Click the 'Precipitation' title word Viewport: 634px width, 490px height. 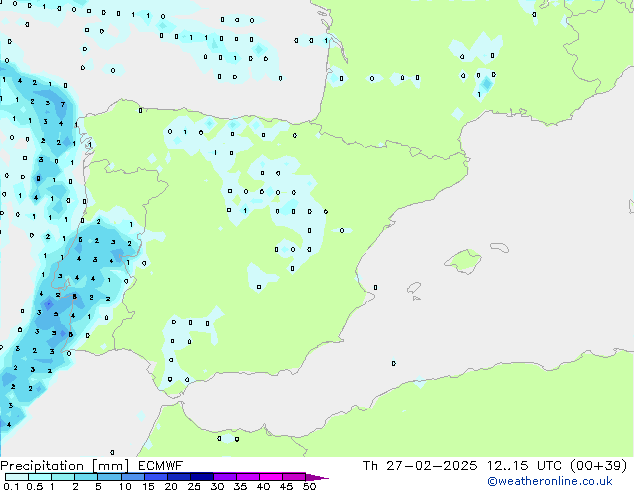click(42, 466)
